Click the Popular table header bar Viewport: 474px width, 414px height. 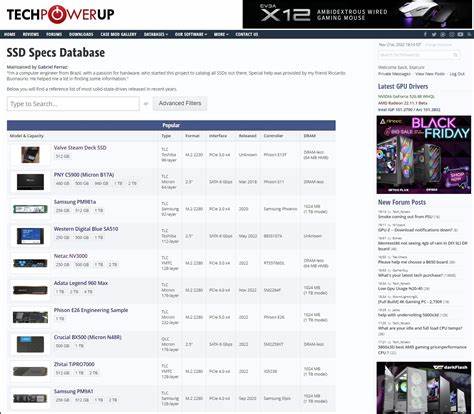(x=171, y=125)
